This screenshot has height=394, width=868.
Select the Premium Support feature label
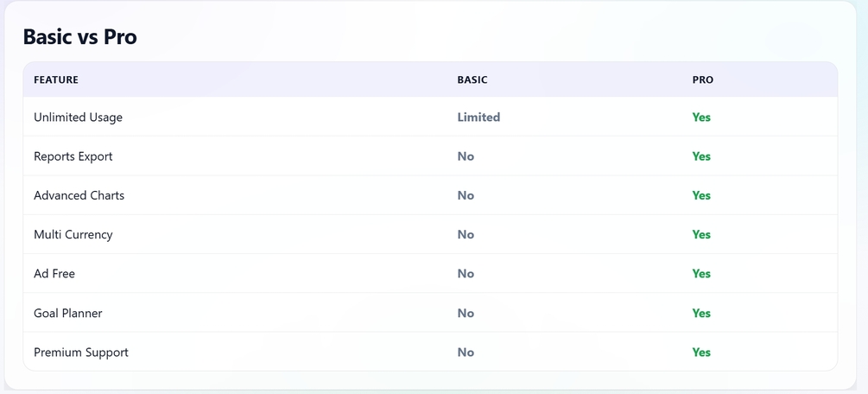point(81,353)
